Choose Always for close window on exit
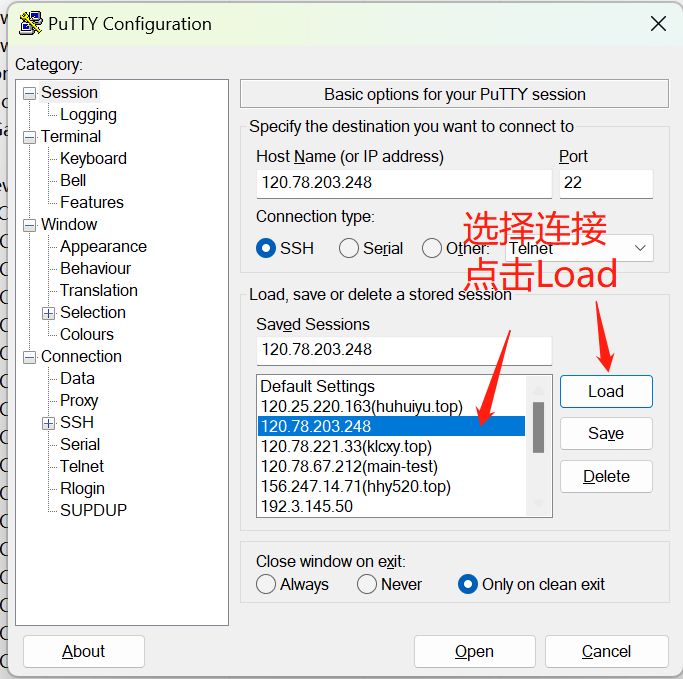Screen dimensions: 683x679 click(x=266, y=584)
